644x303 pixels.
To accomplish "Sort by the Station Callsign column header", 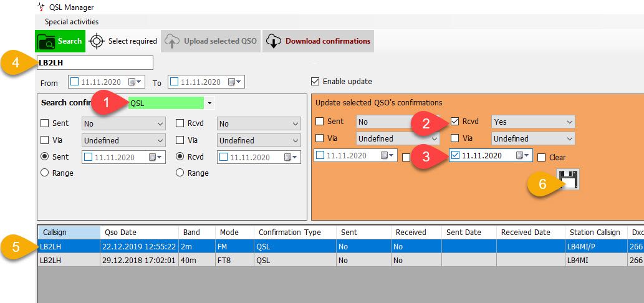I will click(x=596, y=233).
